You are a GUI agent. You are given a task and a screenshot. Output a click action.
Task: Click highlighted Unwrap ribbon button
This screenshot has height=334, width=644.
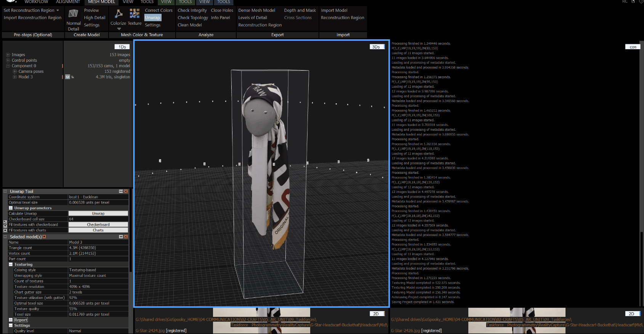tap(152, 18)
